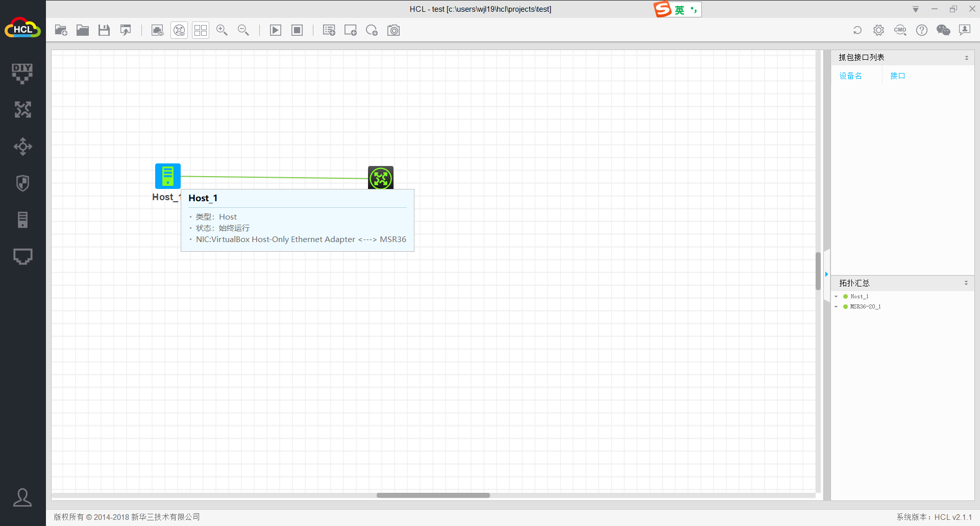This screenshot has height=526, width=980.
Task: Collapse the 拓扑汇总 panel
Action: tap(966, 283)
